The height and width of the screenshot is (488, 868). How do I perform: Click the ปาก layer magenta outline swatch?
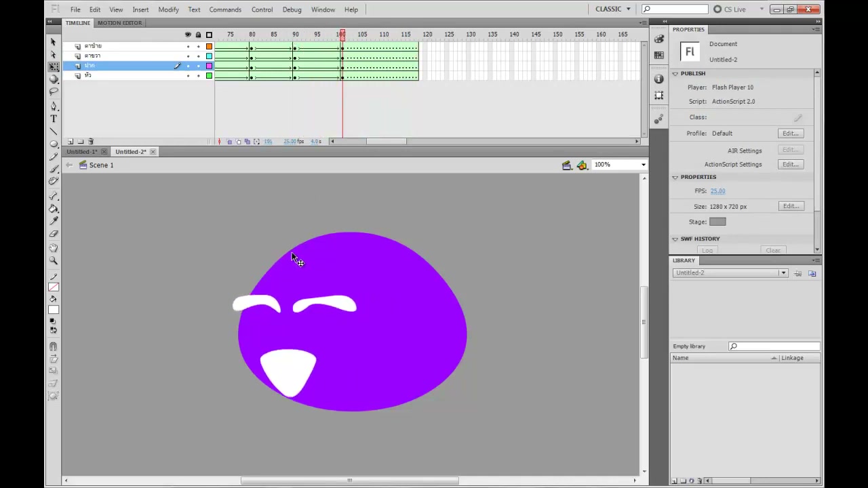pos(209,66)
